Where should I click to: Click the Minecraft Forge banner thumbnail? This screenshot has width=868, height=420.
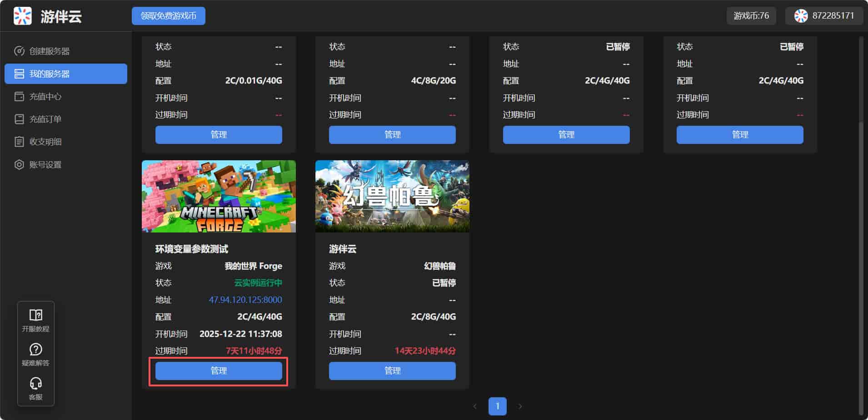tap(219, 196)
